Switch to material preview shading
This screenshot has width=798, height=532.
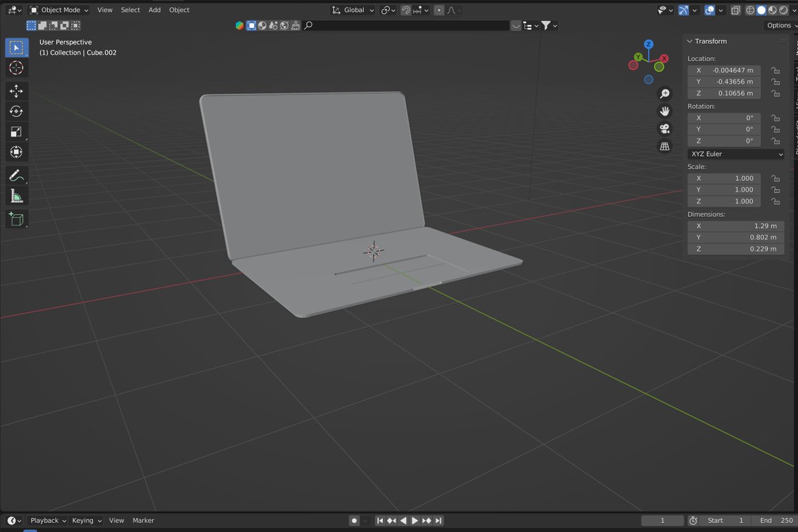click(x=773, y=10)
